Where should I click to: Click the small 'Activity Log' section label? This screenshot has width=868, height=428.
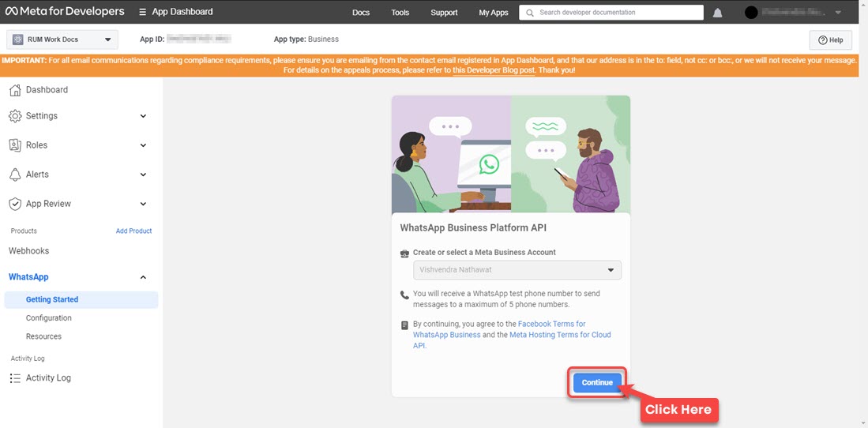pos(28,359)
